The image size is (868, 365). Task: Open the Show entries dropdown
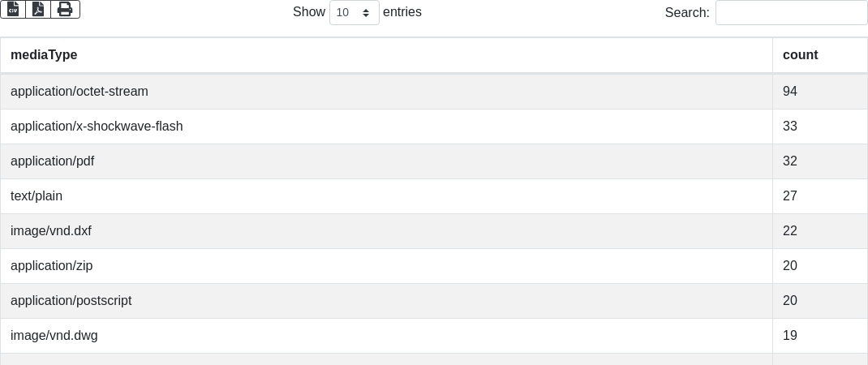355,12
